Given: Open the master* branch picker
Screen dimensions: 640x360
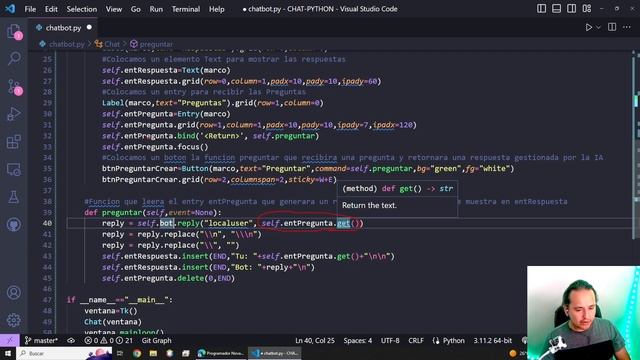Looking at the screenshot, I should [41, 340].
